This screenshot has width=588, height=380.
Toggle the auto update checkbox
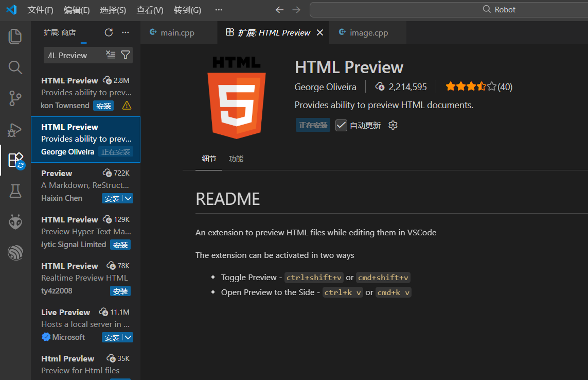tap(341, 125)
